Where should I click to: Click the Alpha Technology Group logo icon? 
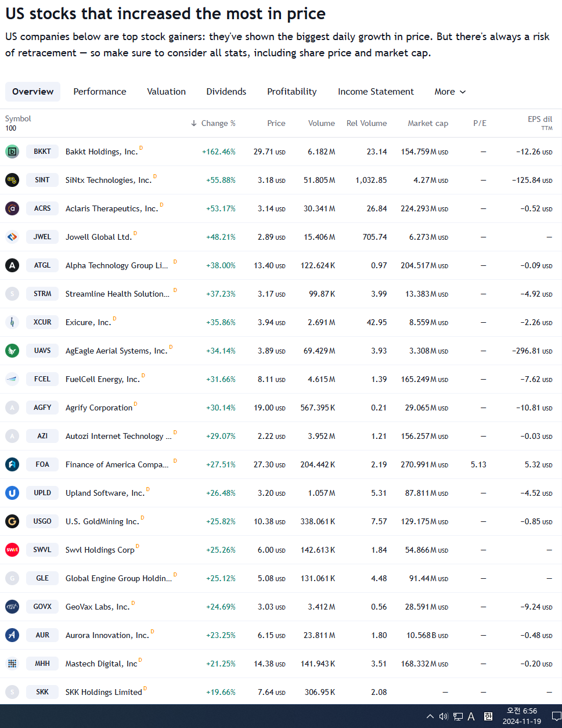[x=12, y=265]
